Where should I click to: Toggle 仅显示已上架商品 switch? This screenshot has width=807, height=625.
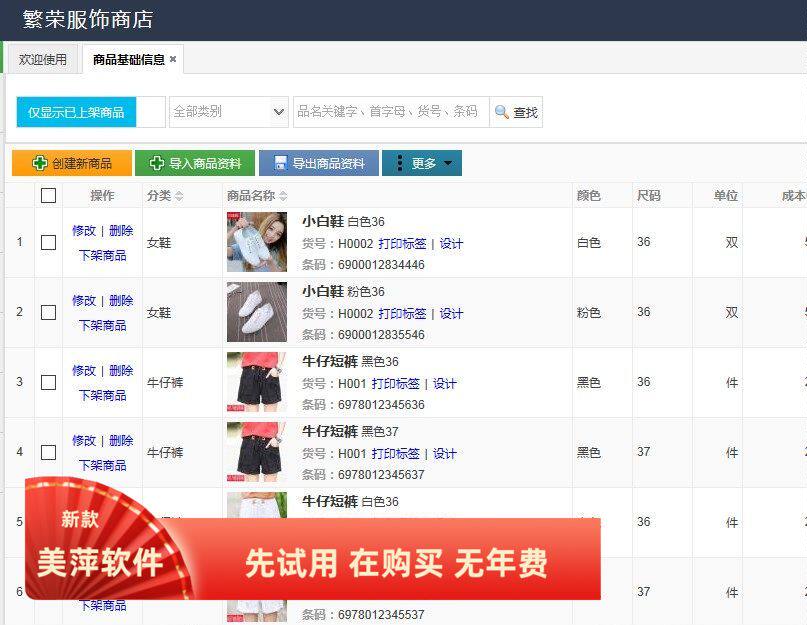(91, 112)
